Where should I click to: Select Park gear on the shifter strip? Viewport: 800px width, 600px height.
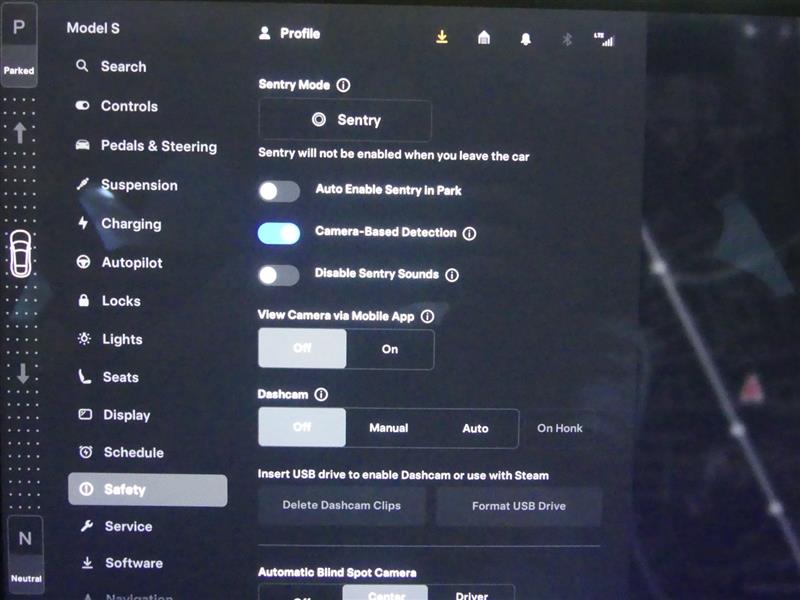tap(19, 43)
